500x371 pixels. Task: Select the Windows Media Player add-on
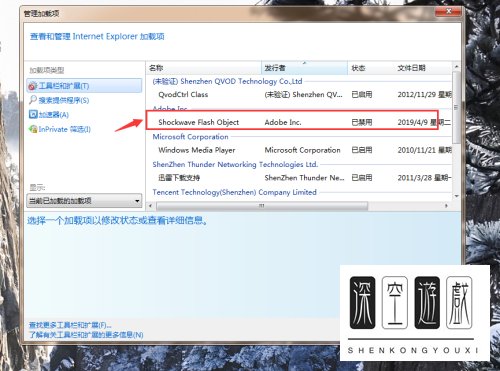[x=299, y=150]
